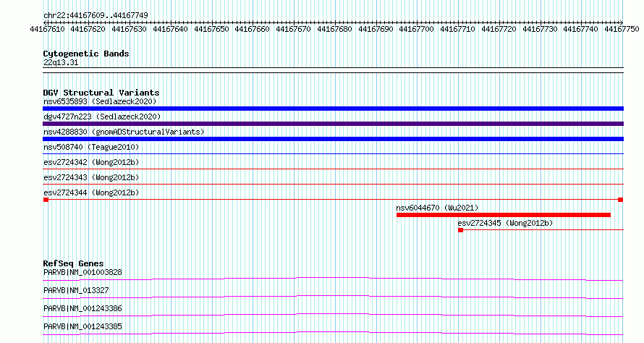Click ruler position 44167680
Screen dimensions: 644x343
(334, 29)
